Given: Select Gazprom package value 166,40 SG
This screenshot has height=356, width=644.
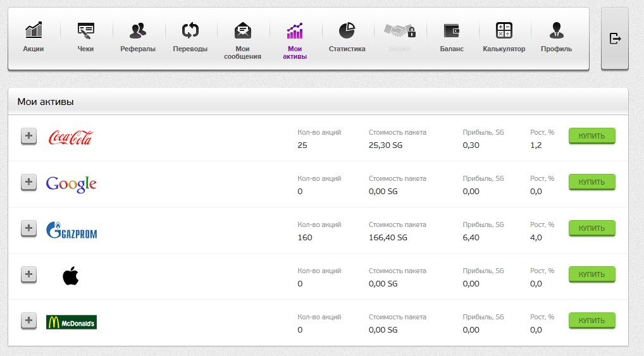Looking at the screenshot, I should pos(388,237).
